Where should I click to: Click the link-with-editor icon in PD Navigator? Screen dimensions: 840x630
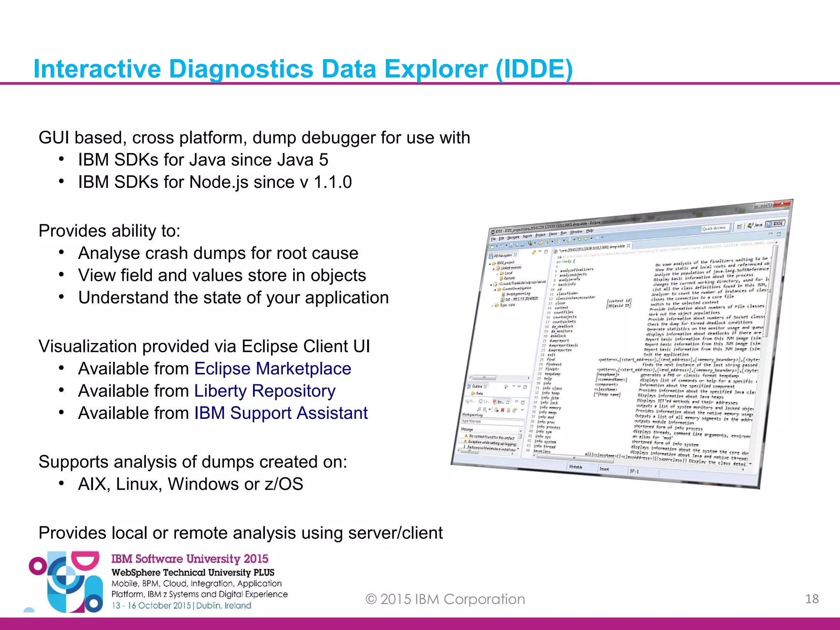coord(534,252)
